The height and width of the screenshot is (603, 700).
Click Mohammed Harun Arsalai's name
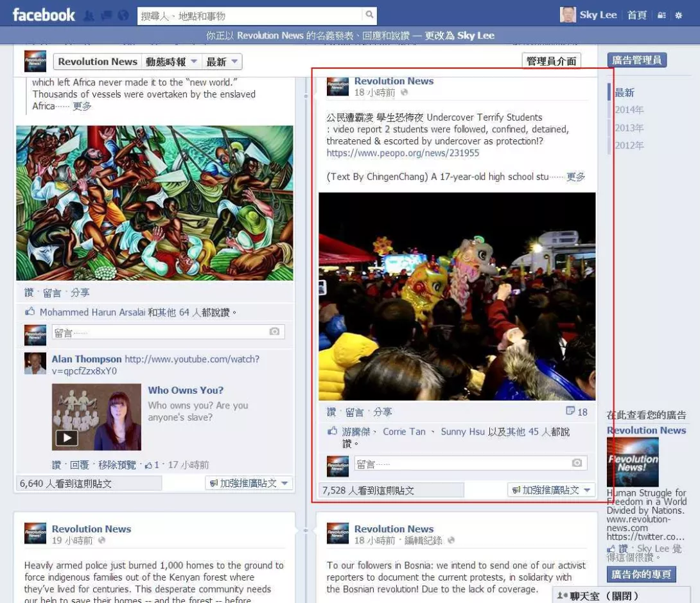click(x=93, y=312)
